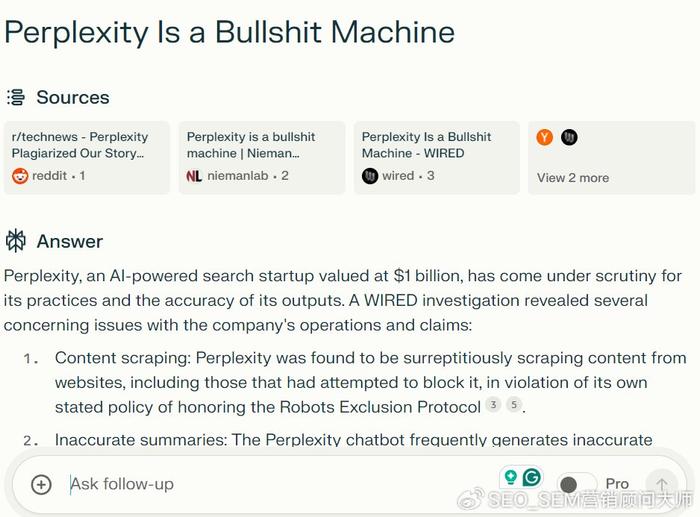700x517 pixels.
Task: Click the reddit logo icon
Action: (x=20, y=176)
